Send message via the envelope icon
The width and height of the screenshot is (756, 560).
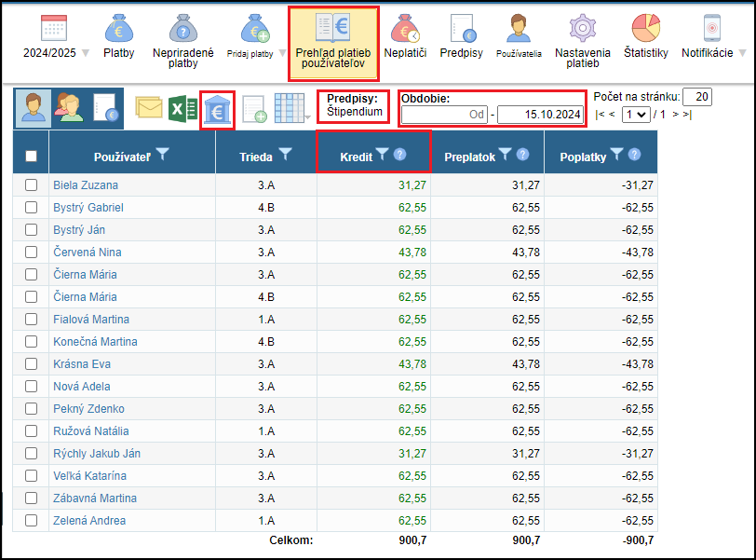click(149, 107)
